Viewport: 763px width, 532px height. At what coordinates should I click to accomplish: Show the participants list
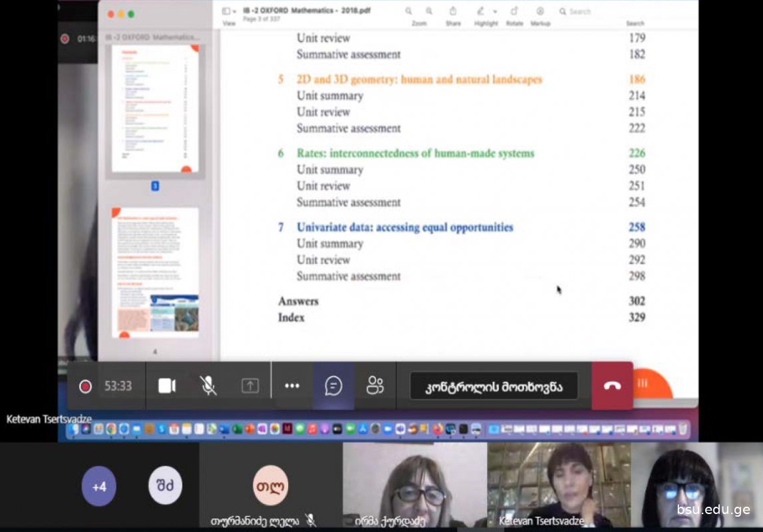(x=375, y=386)
